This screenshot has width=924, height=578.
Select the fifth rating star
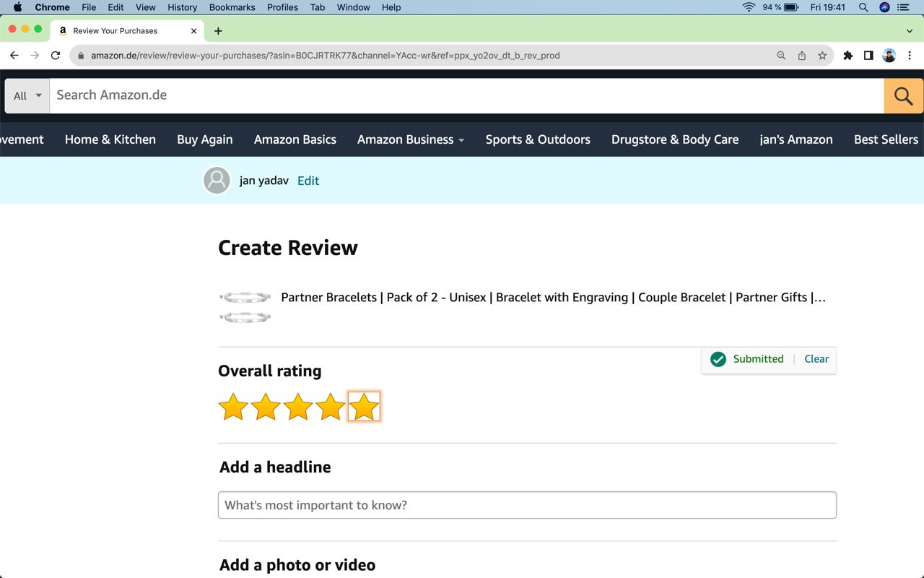pos(364,407)
